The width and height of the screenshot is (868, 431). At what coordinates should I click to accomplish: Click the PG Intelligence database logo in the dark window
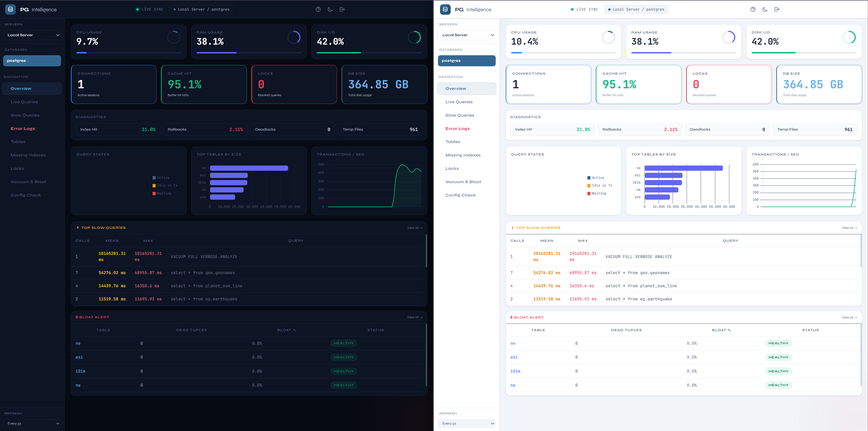pos(10,10)
